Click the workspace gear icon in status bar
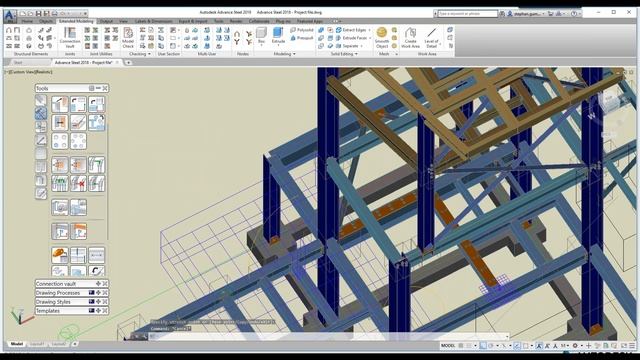The image size is (640, 360). point(575,346)
